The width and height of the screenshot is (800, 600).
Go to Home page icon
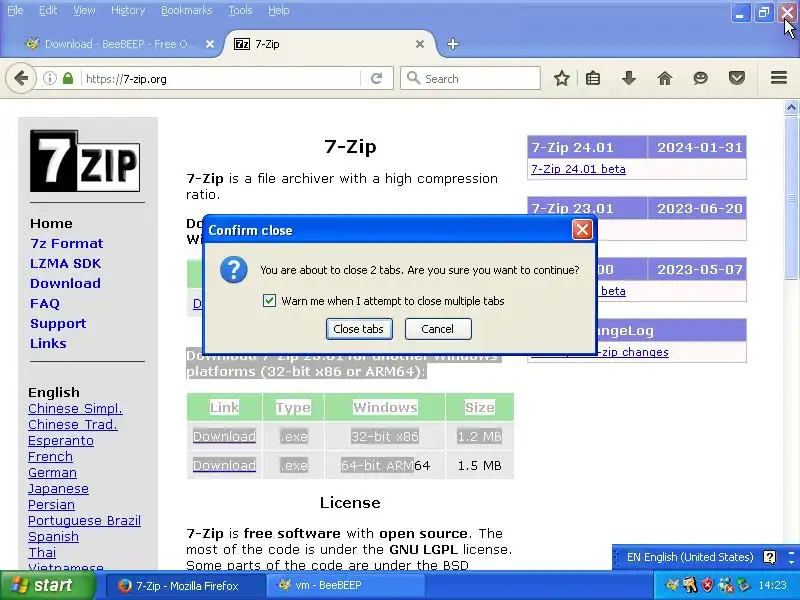coord(665,79)
